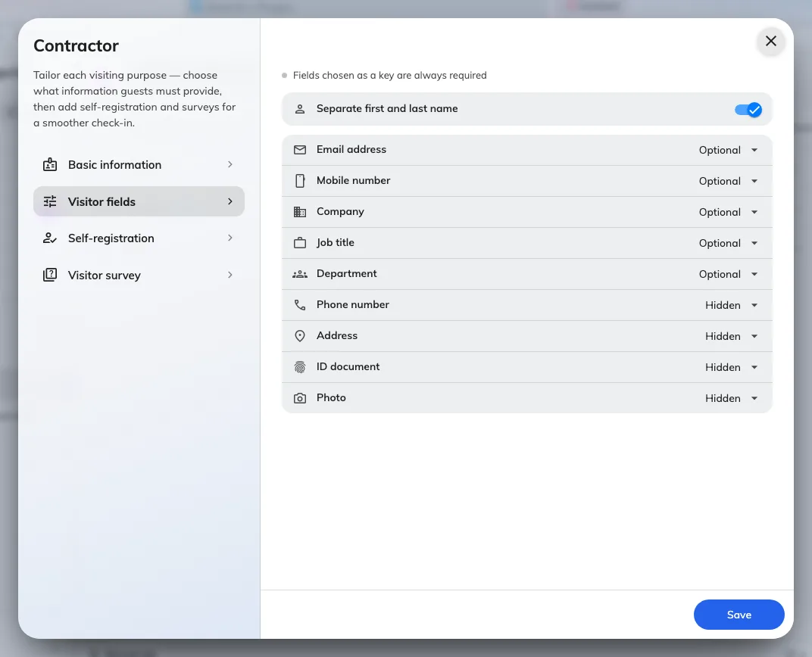This screenshot has width=812, height=657.
Task: Switch to the Visitor survey section
Action: 139,275
